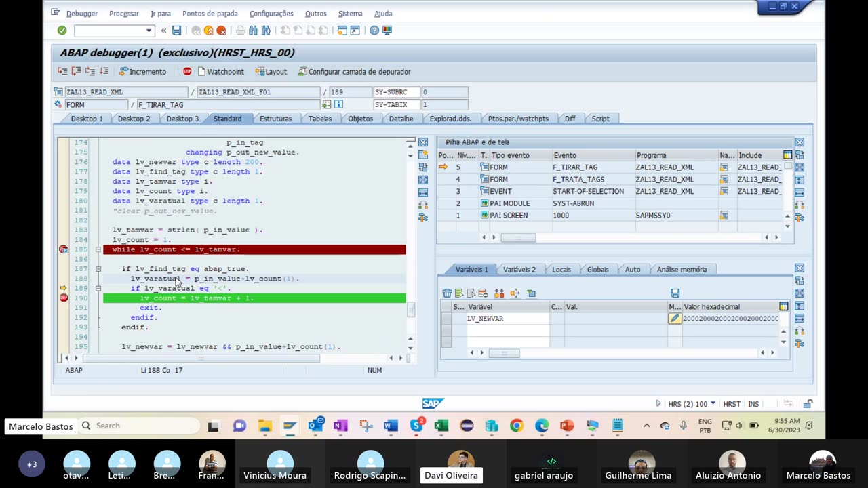Select the Análise memória tab

pos(682,270)
